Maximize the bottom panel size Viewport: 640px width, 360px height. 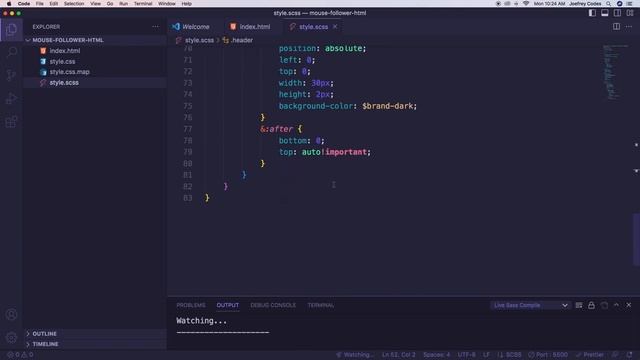point(616,305)
